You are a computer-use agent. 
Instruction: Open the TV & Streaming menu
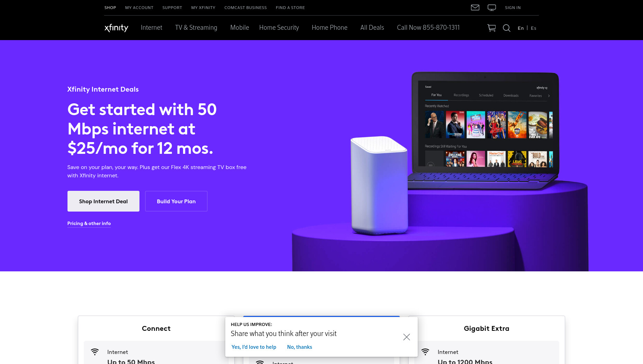196,28
